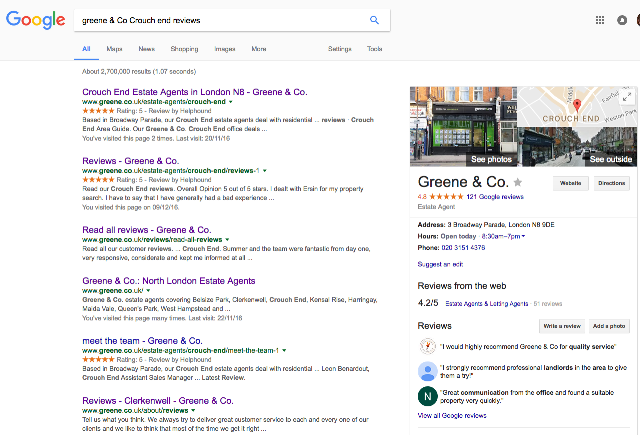
Task: Open the 121 Google reviews link
Action: click(x=495, y=197)
